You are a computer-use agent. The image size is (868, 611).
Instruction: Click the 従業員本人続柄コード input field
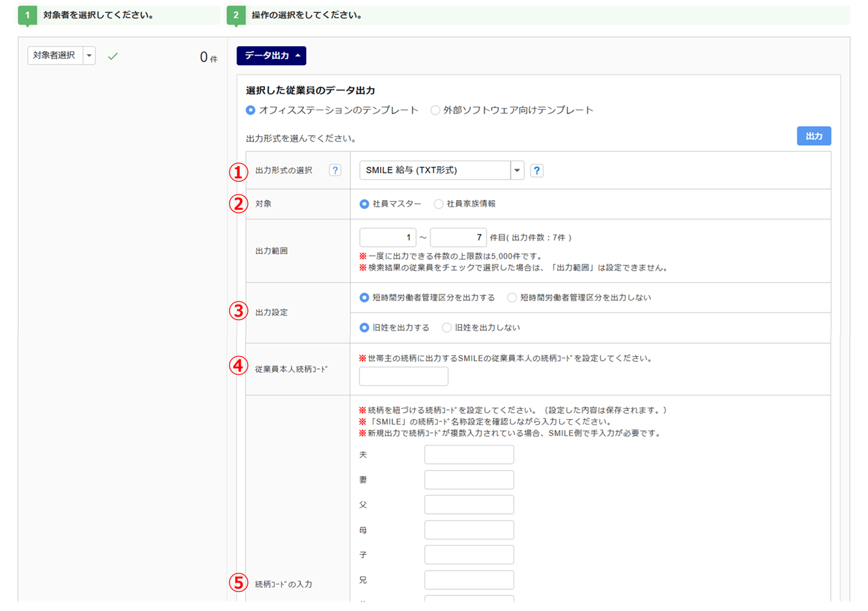(x=403, y=376)
